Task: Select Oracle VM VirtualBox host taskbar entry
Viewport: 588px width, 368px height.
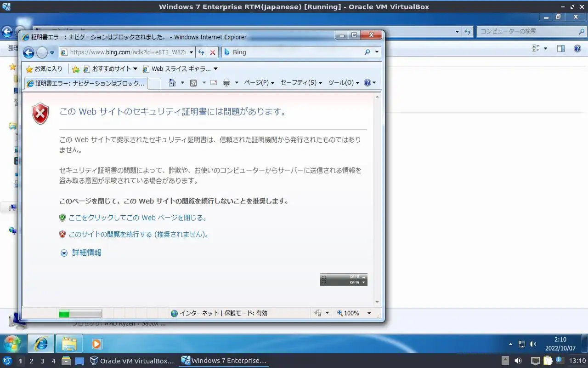Action: 132,361
